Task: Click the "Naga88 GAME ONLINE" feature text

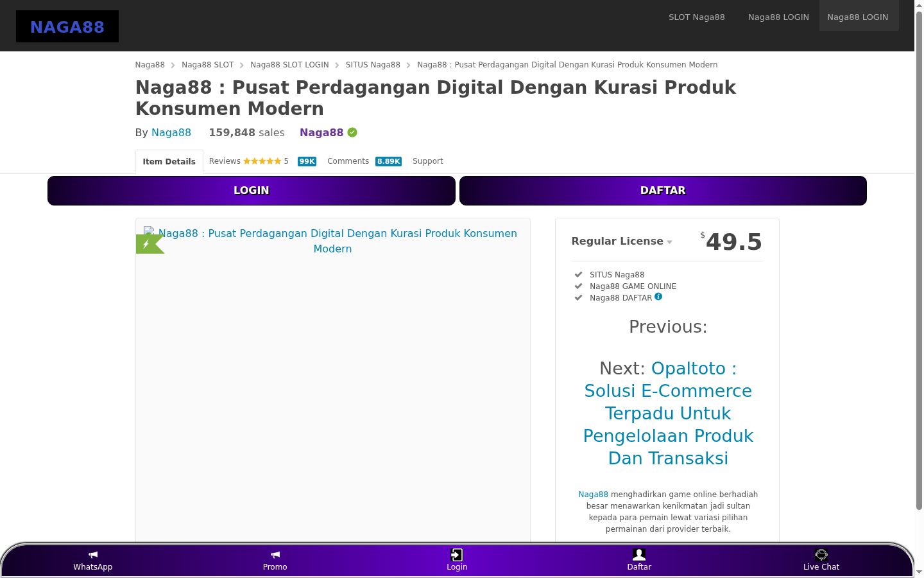Action: click(x=633, y=286)
